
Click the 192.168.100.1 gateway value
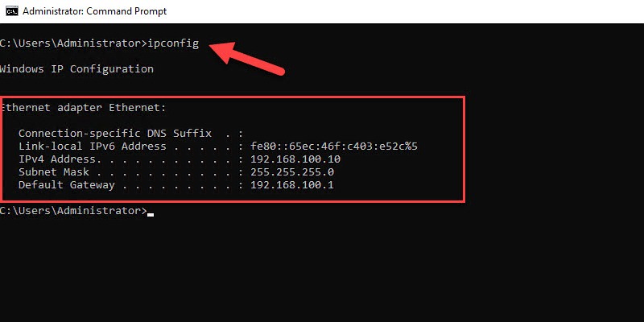click(x=292, y=185)
